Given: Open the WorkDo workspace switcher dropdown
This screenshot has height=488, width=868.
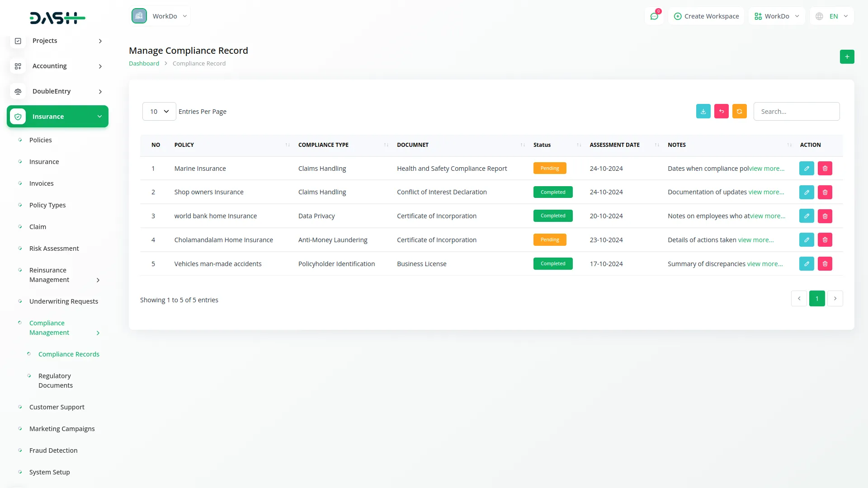Looking at the screenshot, I should pos(160,16).
